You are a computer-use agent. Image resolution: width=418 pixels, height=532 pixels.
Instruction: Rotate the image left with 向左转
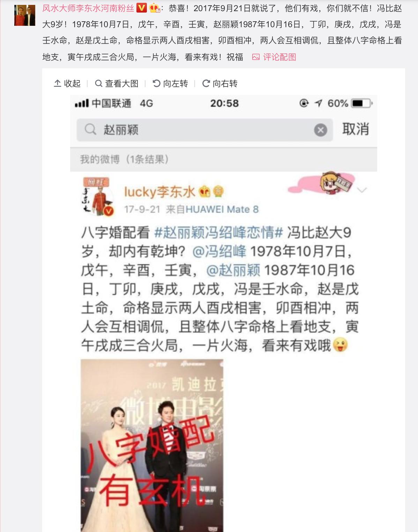170,83
